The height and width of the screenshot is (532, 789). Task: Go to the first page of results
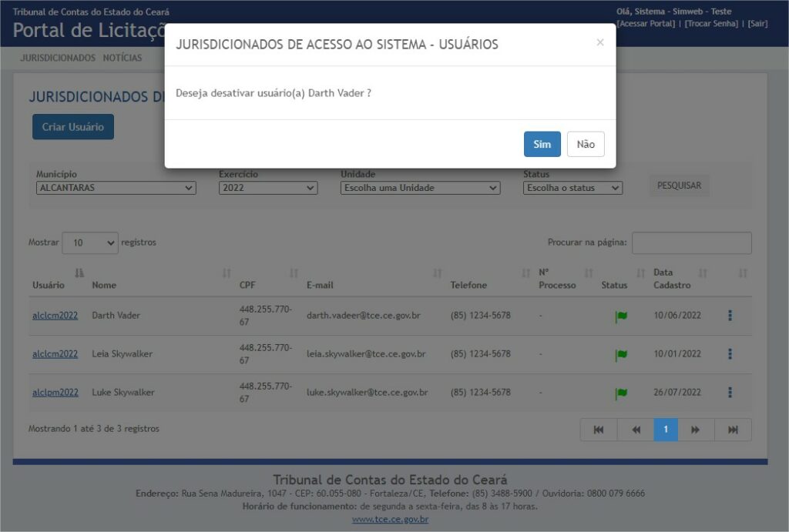[599, 430]
